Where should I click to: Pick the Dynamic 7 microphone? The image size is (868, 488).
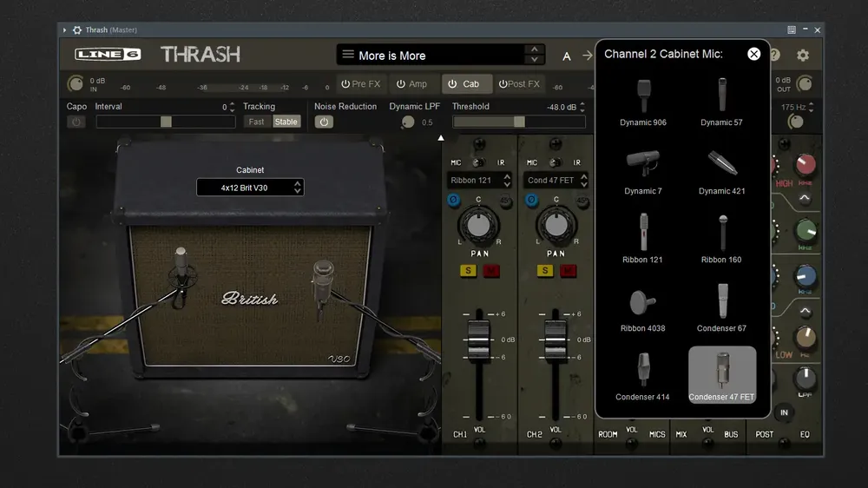tap(642, 172)
